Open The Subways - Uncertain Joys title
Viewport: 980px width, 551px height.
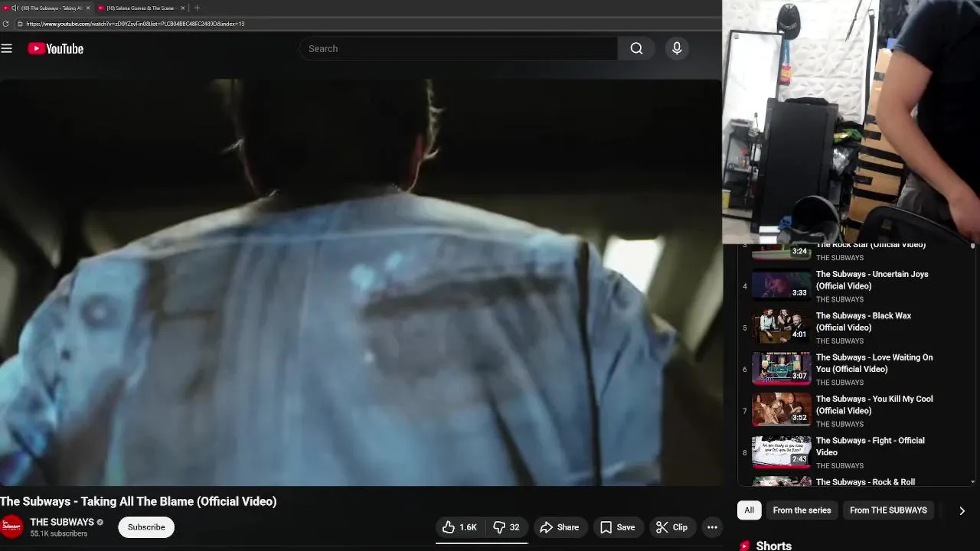click(872, 280)
